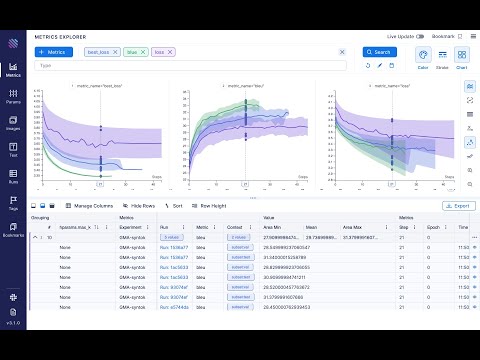Open the Run column options menu

pos(183,227)
